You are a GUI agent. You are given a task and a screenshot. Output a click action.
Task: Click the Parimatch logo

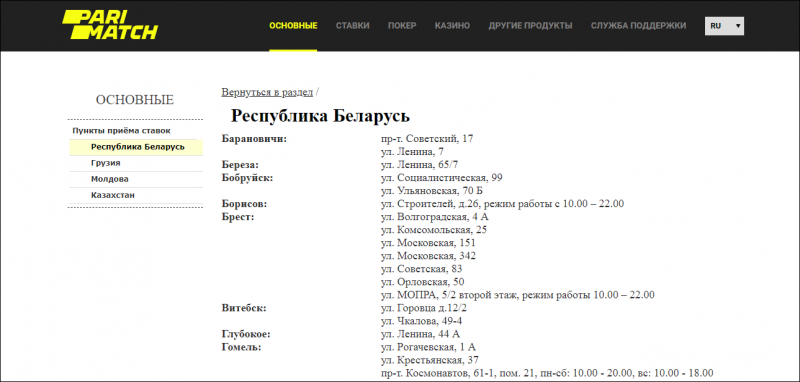pos(110,24)
